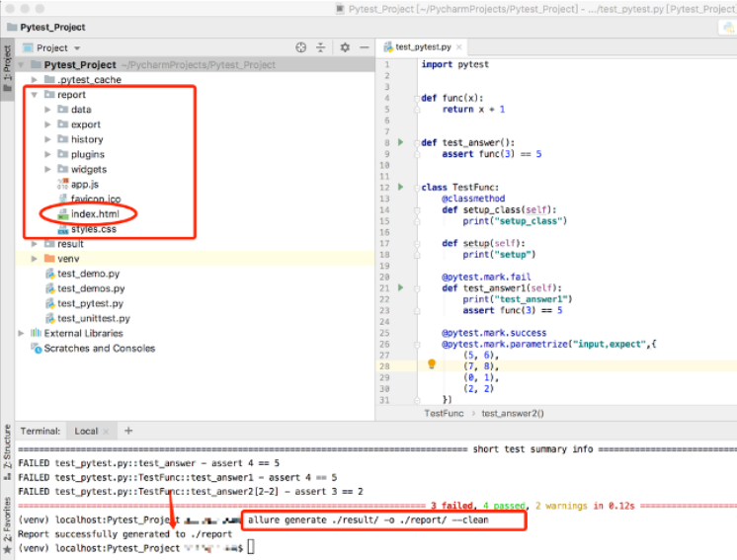Click the fold marker beside def setup_class
Viewport: 737px width, 560px height.
tap(417, 210)
